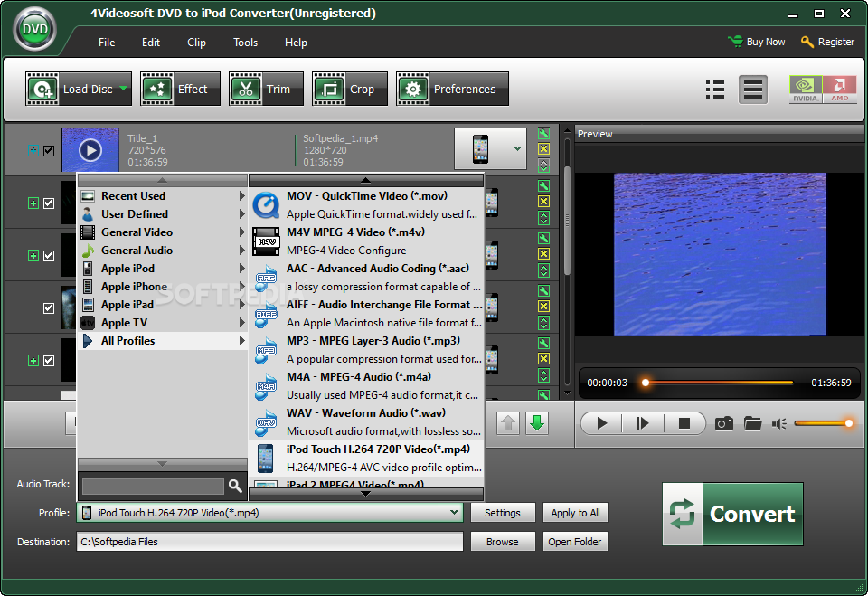Toggle NVIDIA acceleration badge

point(806,90)
